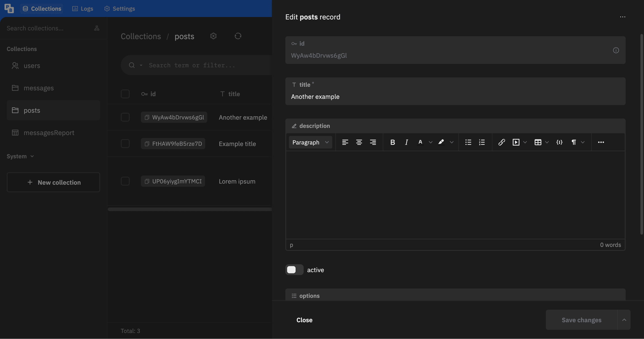
Task: Select the posts collection
Action: (53, 110)
